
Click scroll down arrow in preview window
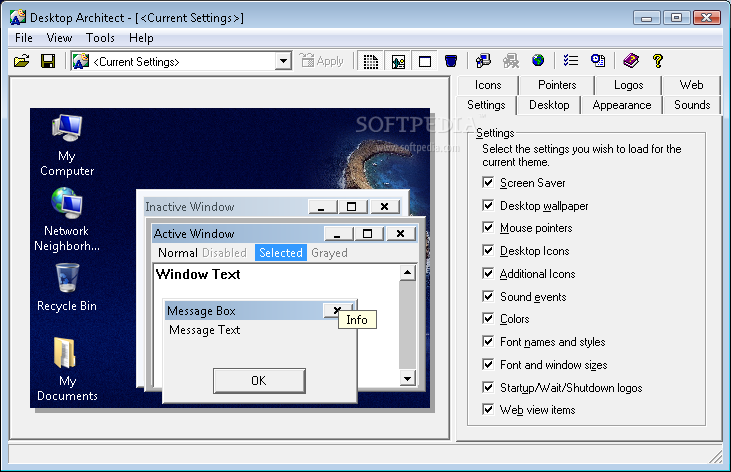point(407,378)
